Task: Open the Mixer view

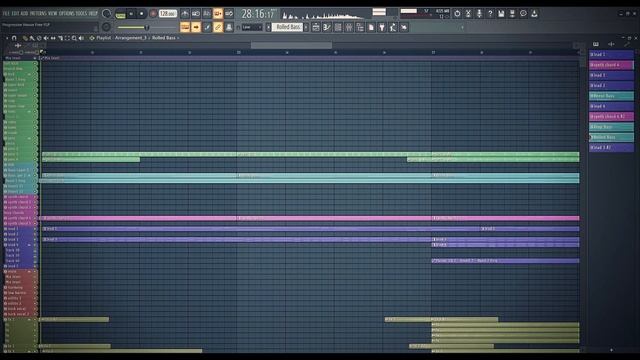Action: 349,27
